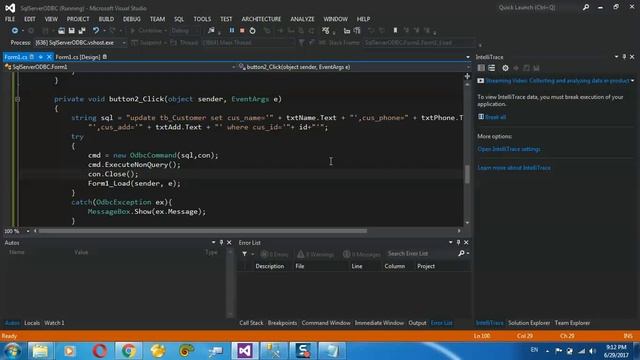Click the Break All pause button in debug toolbar
The image size is (640, 360).
coord(231,31)
